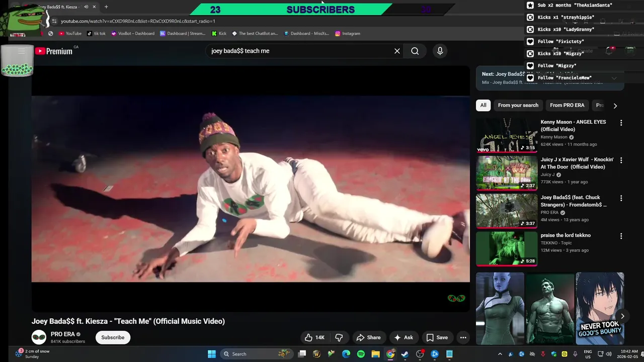This screenshot has height=362, width=644.
Task: Mute the tab via speaker icon
Action: click(x=86, y=7)
